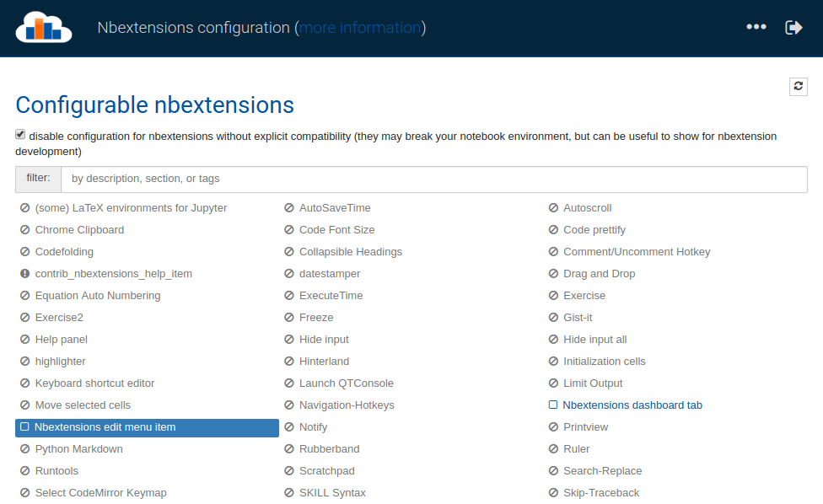823x504 pixels.
Task: Click the logout arrow icon
Action: pyautogui.click(x=793, y=26)
